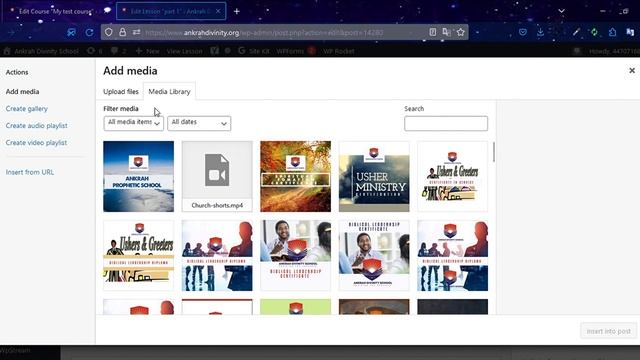Select the Church-shorts.mp4 video file
This screenshot has height=360, width=640.
(x=217, y=176)
